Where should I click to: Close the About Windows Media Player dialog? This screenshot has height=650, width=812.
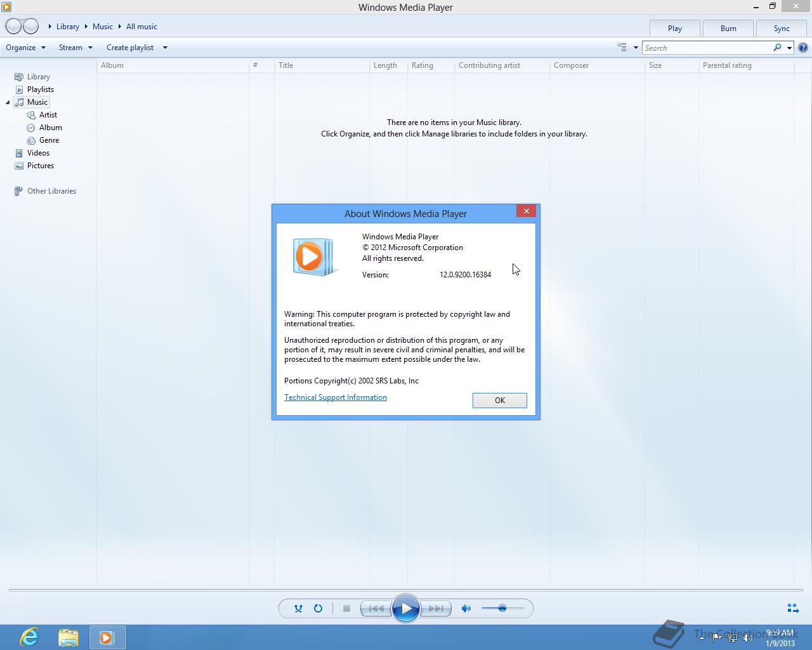(526, 211)
